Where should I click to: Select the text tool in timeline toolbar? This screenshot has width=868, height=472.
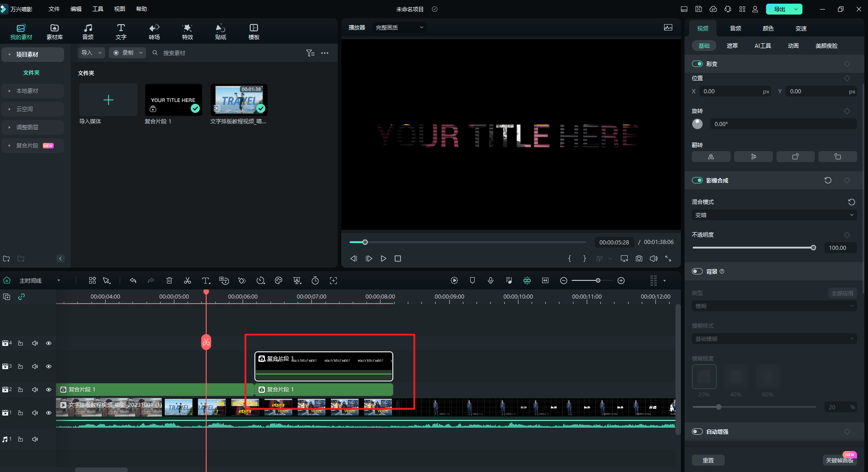[206, 281]
